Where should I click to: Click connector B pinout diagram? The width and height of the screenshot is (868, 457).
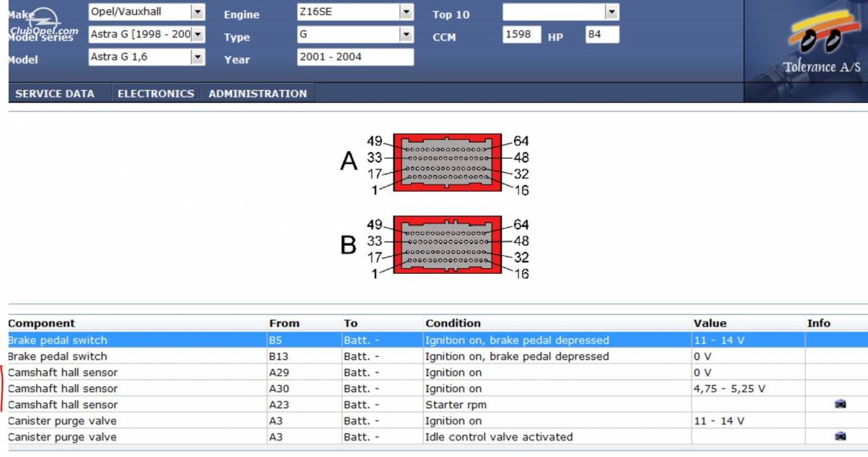[x=448, y=245]
